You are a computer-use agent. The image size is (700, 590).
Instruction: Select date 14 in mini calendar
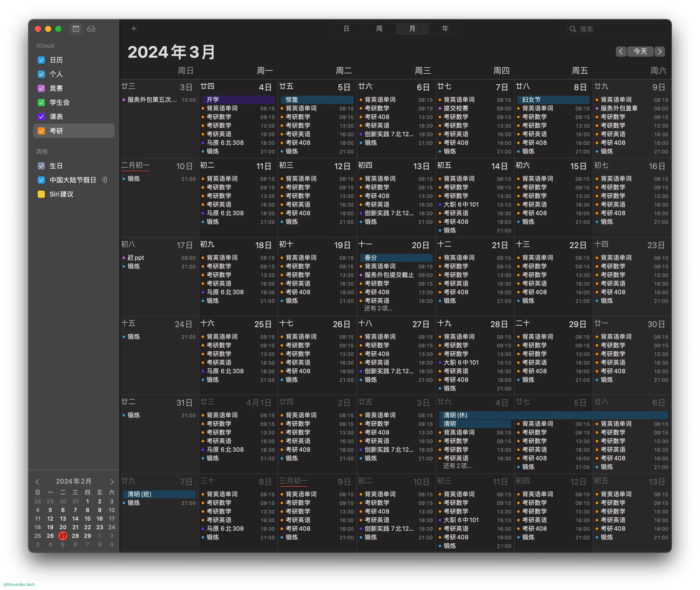click(x=75, y=519)
